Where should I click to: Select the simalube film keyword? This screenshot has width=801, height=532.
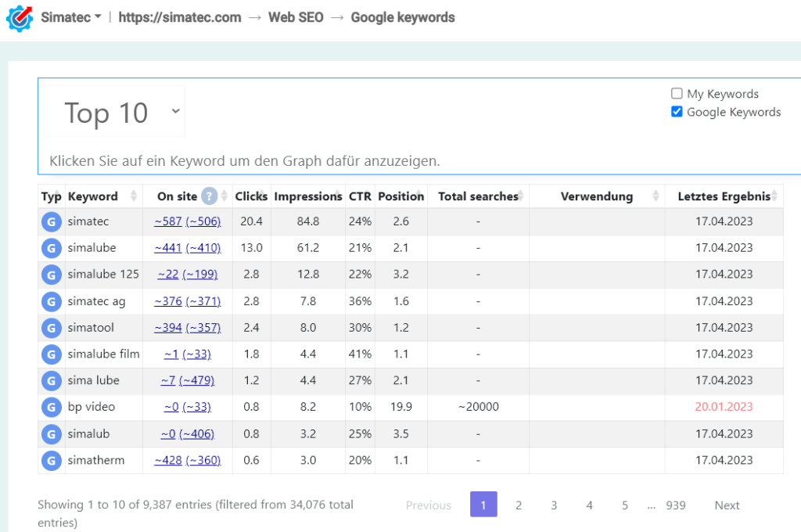104,354
